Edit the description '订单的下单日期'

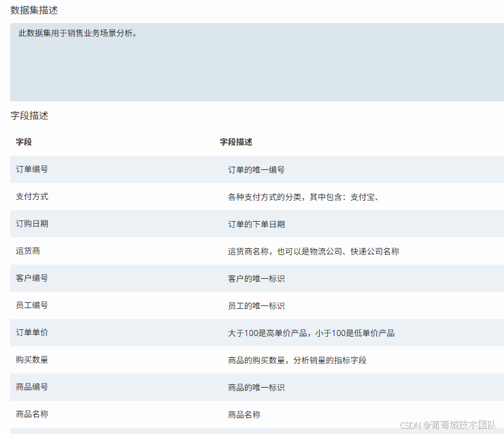click(x=256, y=224)
